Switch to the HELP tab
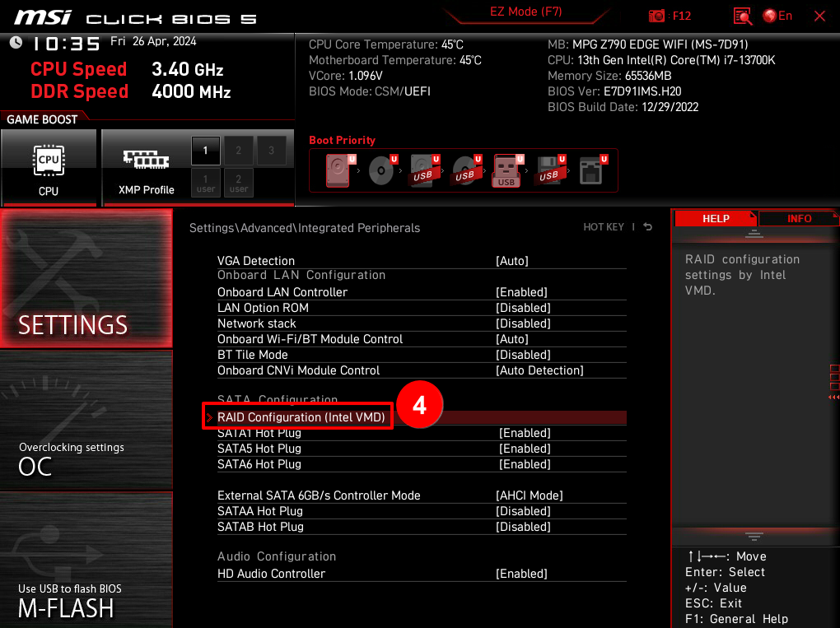840x628 pixels. 716,218
